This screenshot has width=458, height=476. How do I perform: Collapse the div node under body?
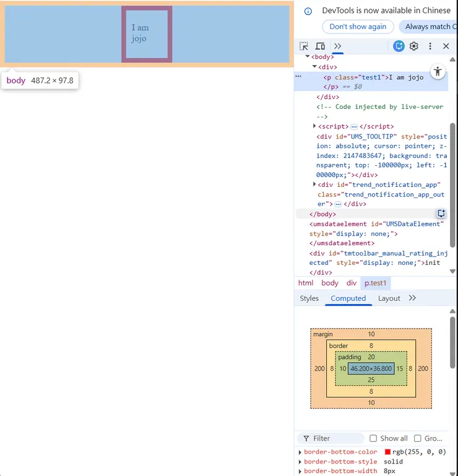pyautogui.click(x=314, y=66)
